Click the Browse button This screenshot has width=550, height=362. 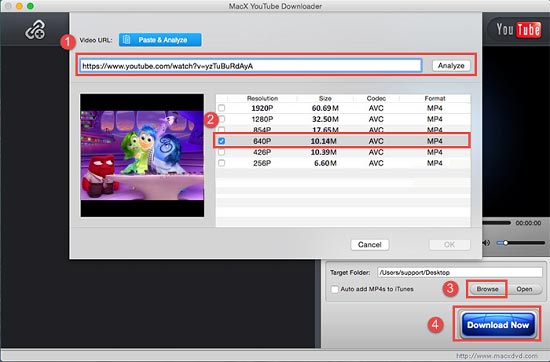pyautogui.click(x=487, y=289)
